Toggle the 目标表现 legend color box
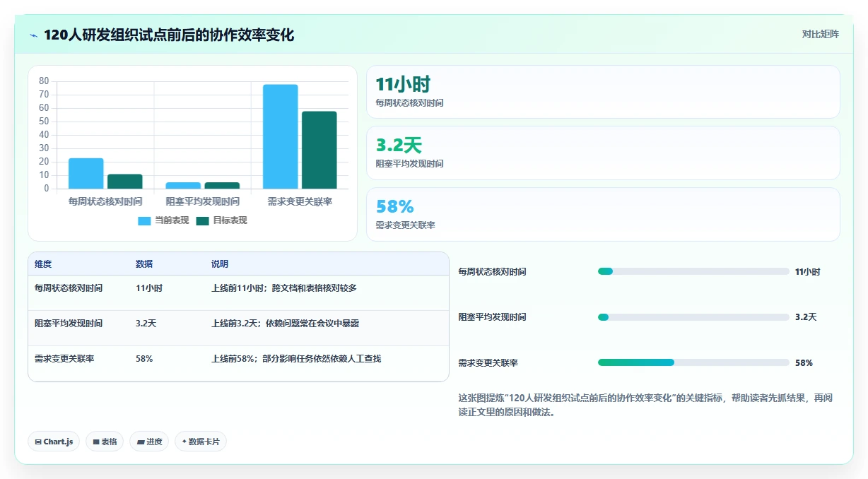868x479 pixels. tap(202, 220)
